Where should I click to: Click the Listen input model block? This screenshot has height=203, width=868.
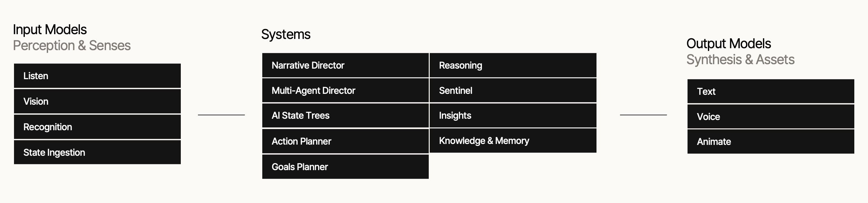(x=97, y=76)
